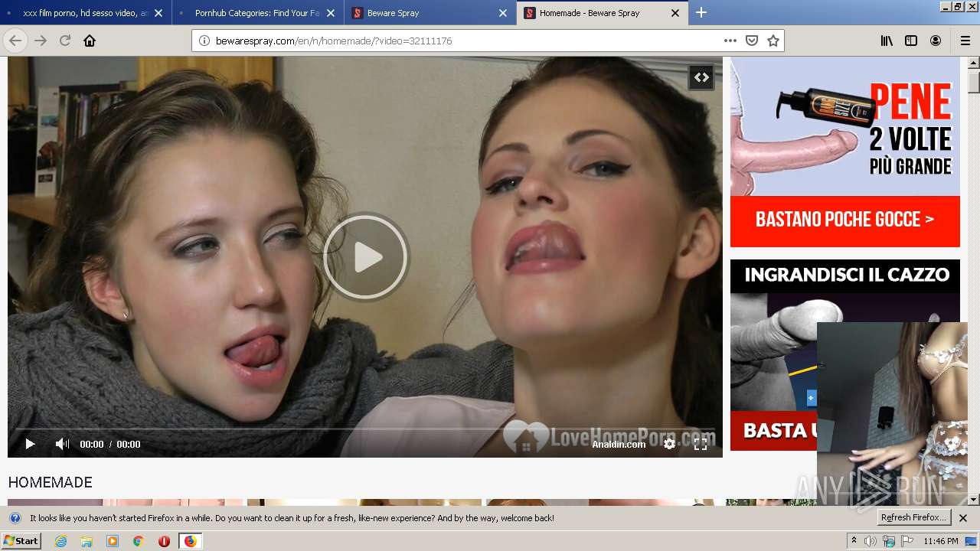Screen dimensions: 980x551
Task: Click the video progress bar
Action: coord(365,429)
